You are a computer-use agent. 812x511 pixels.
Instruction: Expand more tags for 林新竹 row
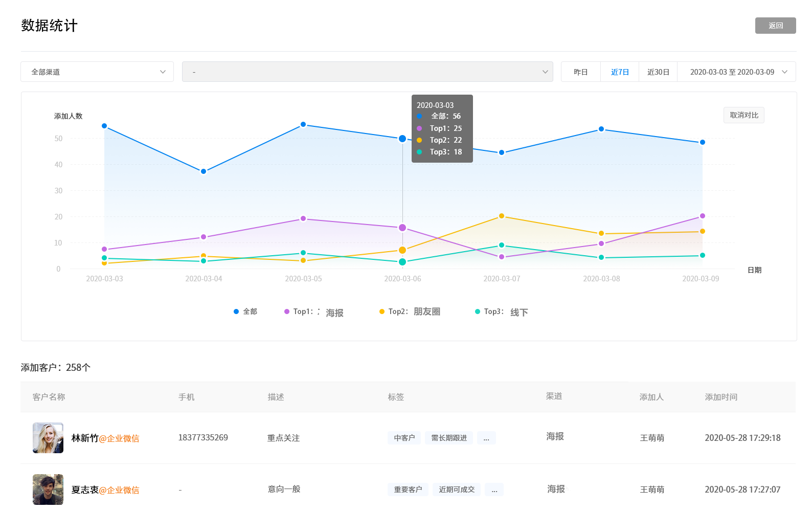point(486,438)
